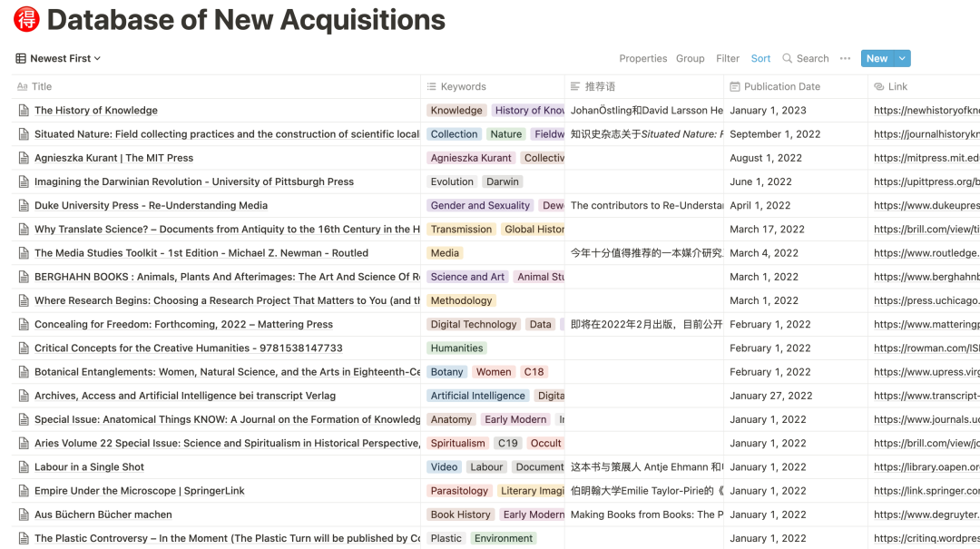Image resolution: width=980 pixels, height=549 pixels.
Task: Expand the New button dropdown arrow
Action: 902,58
